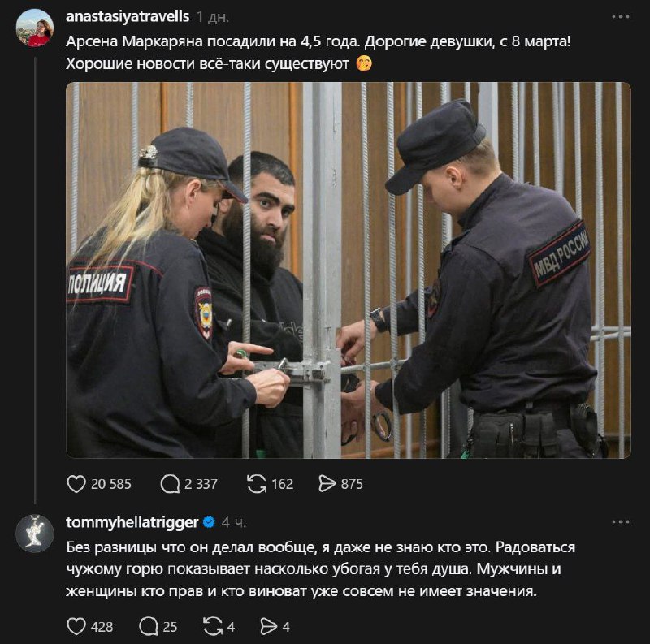Open the courtroom photo attachment

coord(349,270)
